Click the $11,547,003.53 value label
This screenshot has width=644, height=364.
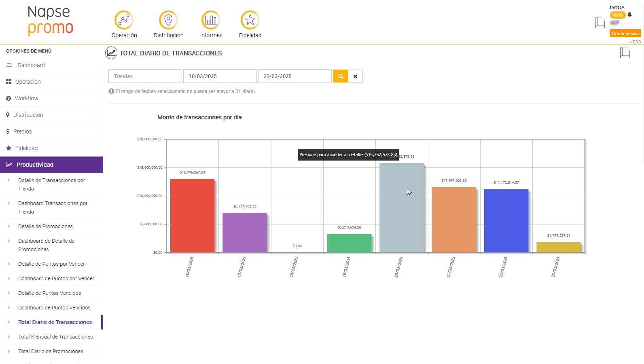454,180
